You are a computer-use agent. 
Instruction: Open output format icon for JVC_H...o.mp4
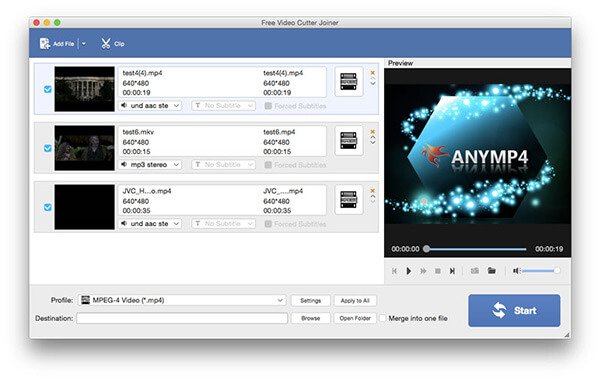tap(348, 199)
